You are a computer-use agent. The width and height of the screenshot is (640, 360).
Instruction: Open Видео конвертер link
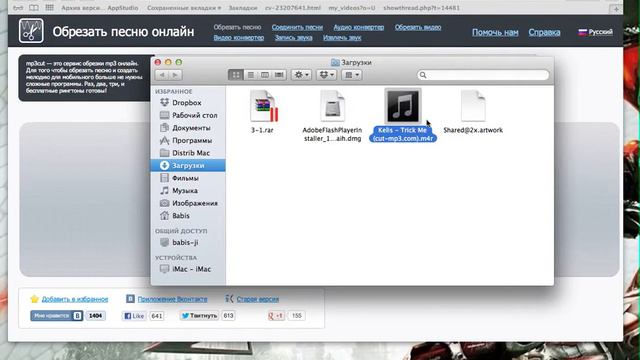coord(239,38)
